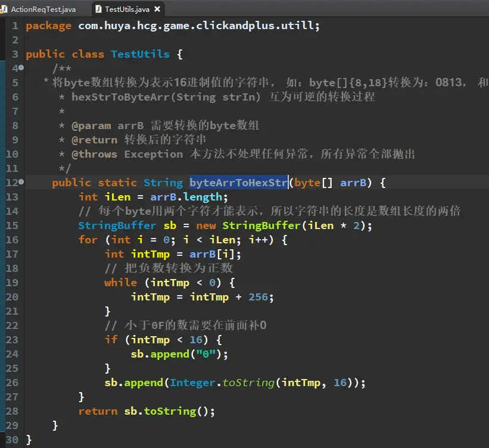Click the while keyword on line 19
Screen dimensions: 489x448
[121, 283]
